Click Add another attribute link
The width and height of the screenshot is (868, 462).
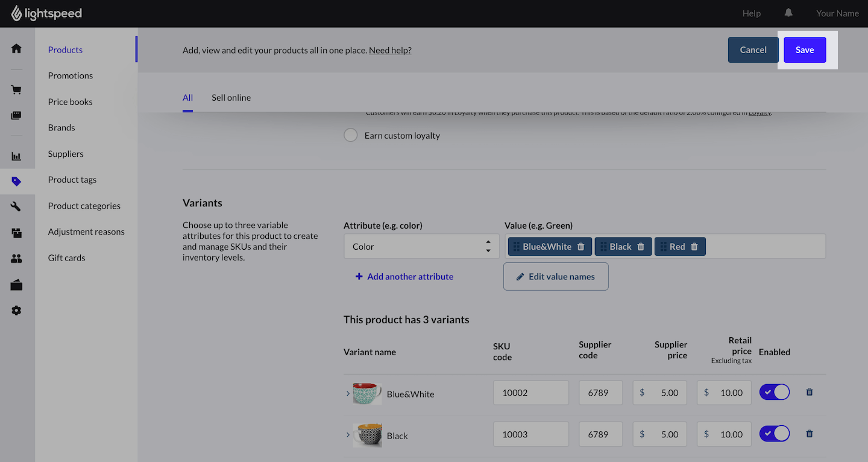pyautogui.click(x=410, y=277)
